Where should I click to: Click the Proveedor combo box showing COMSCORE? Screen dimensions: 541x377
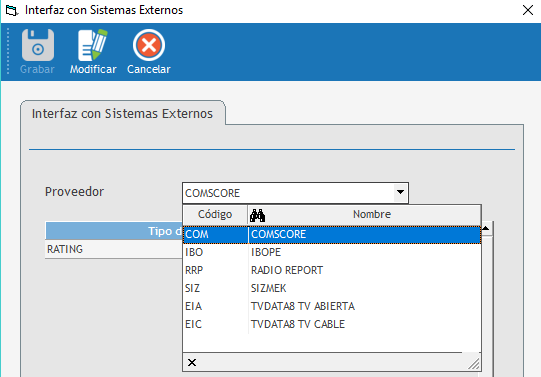pos(295,193)
